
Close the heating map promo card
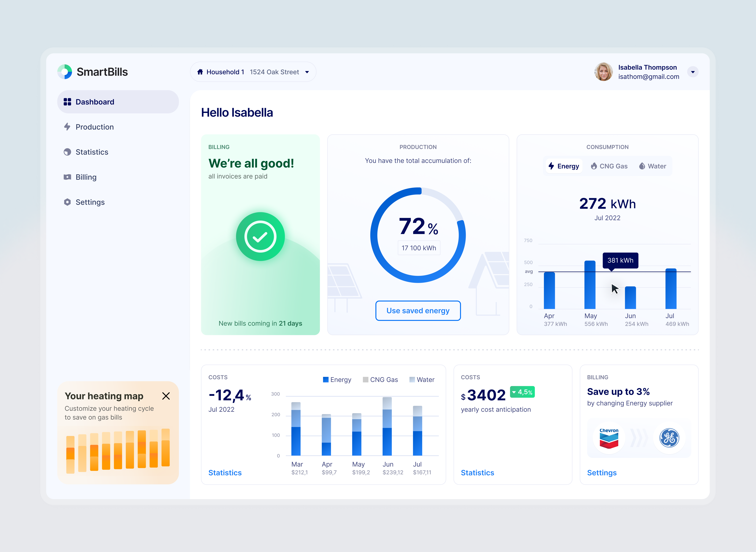(x=166, y=396)
